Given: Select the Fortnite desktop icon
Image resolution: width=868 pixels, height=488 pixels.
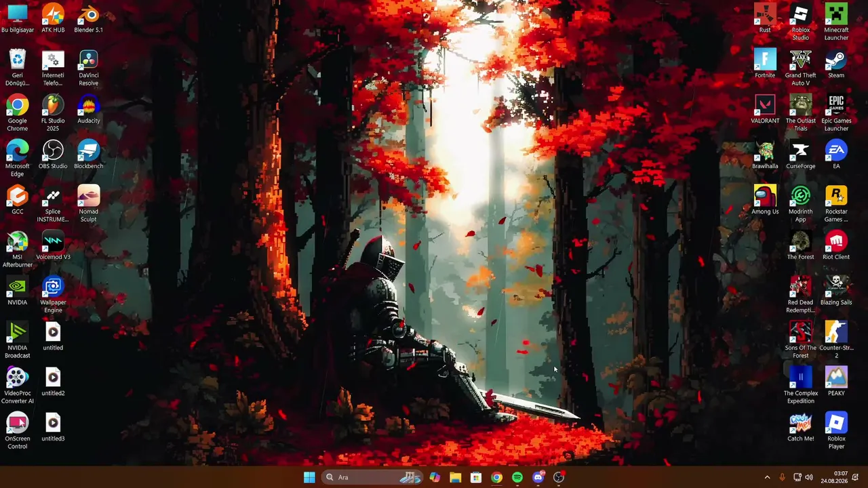Looking at the screenshot, I should [765, 64].
